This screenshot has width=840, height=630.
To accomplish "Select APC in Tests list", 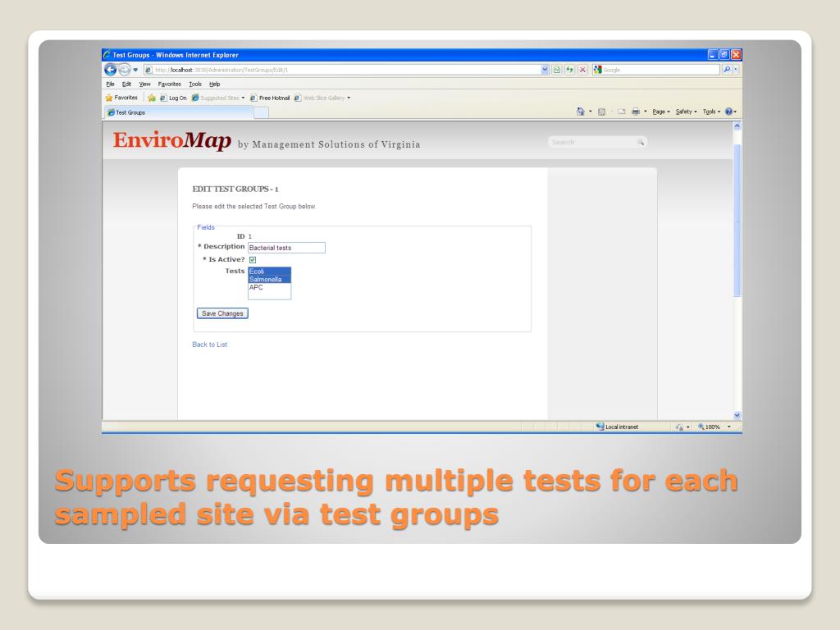I will (x=269, y=287).
